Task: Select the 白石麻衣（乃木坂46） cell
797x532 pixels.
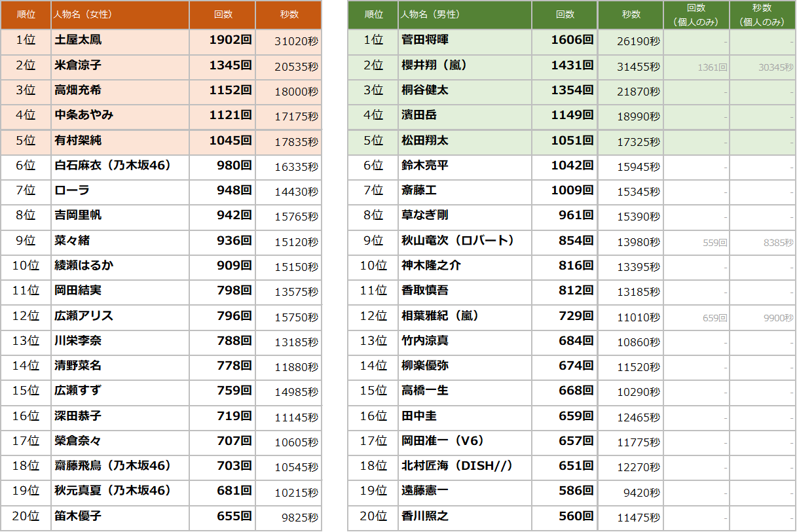Action: (120, 166)
